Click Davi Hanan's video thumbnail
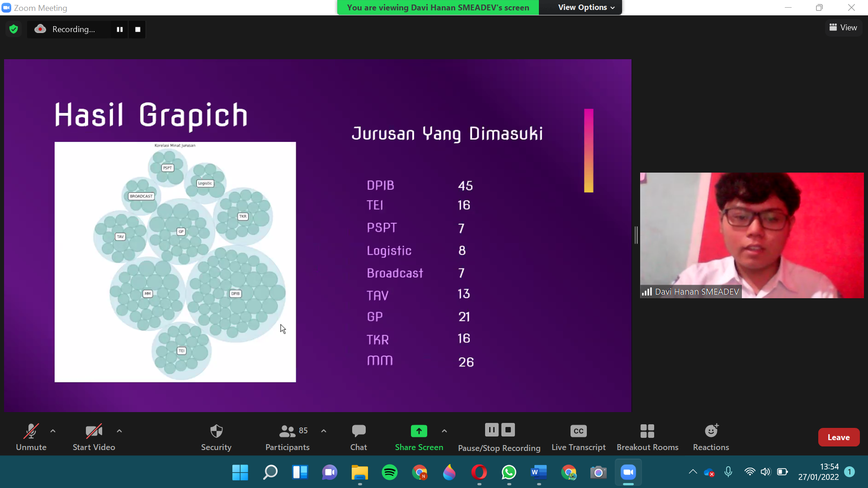This screenshot has width=868, height=488. pos(751,235)
